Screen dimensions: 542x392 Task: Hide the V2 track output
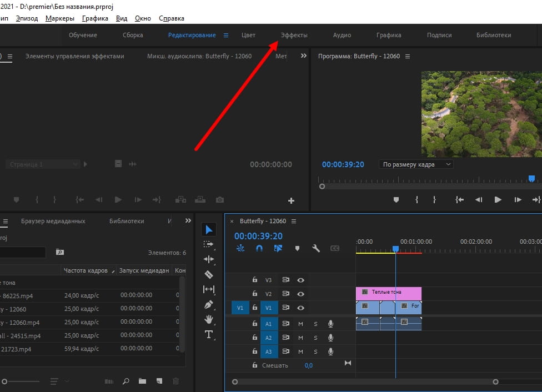click(x=301, y=294)
